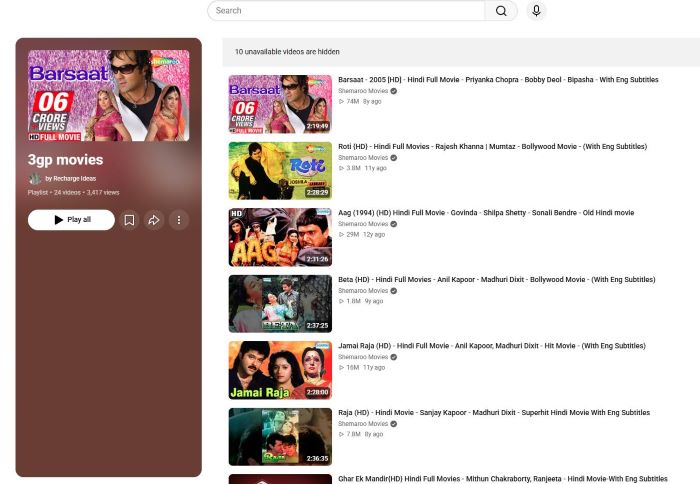
Task: Click Shemaroo Movies channel under Jamai Raja
Action: tap(363, 357)
